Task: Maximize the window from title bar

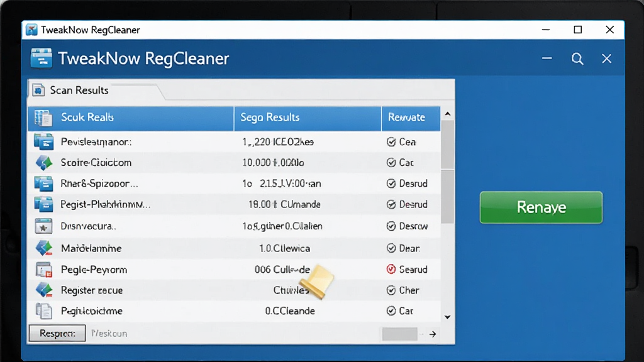Action: [x=578, y=30]
